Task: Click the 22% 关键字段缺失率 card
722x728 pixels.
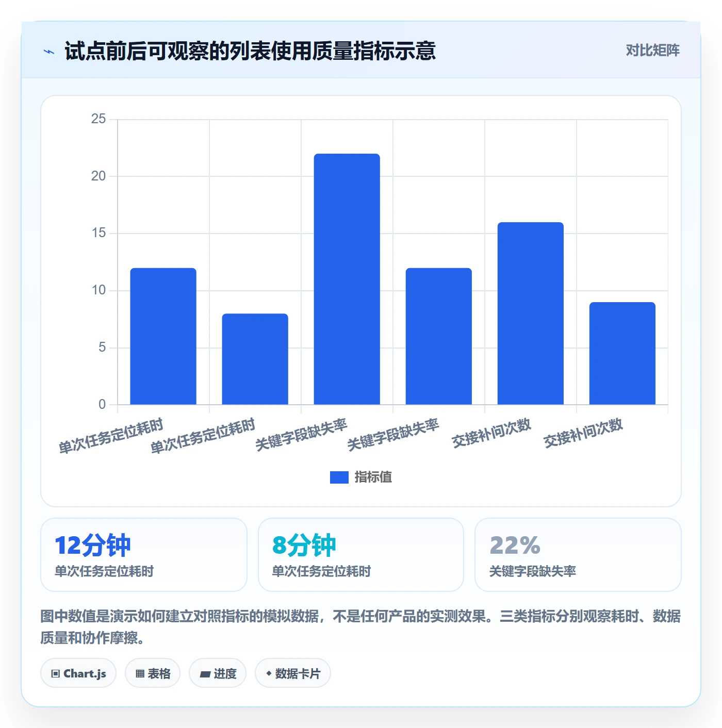Action: (x=578, y=555)
